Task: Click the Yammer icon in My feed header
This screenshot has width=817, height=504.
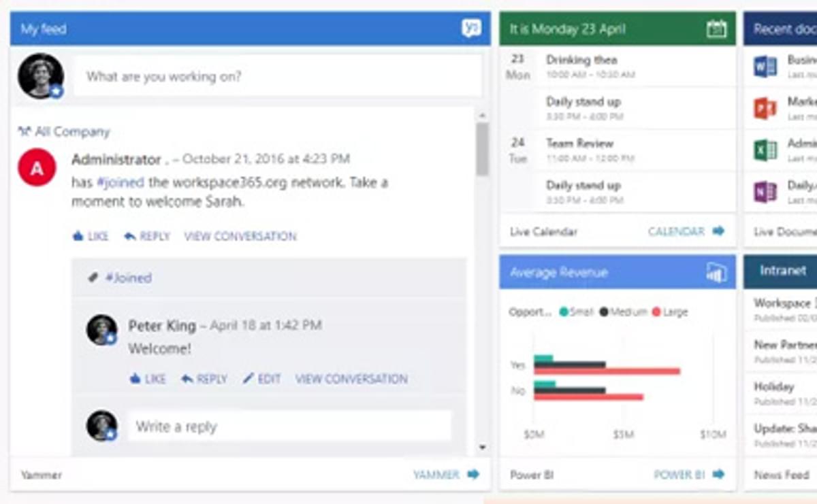Action: tap(470, 29)
